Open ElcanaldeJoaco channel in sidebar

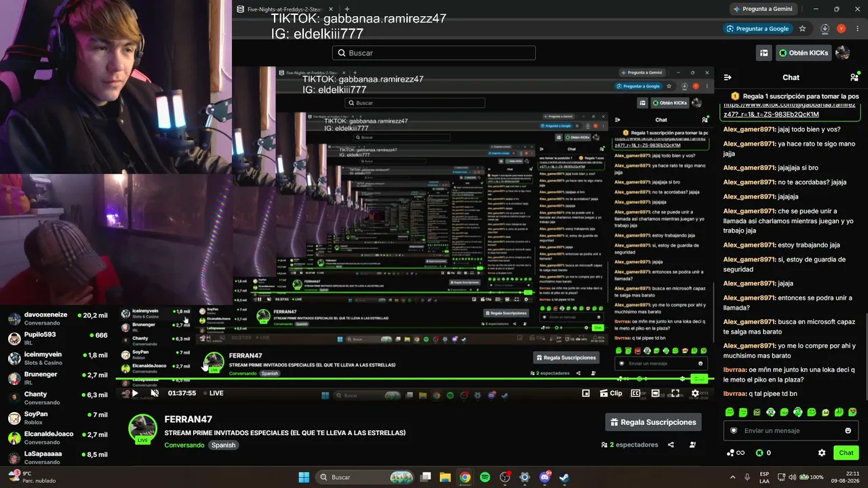[58, 437]
